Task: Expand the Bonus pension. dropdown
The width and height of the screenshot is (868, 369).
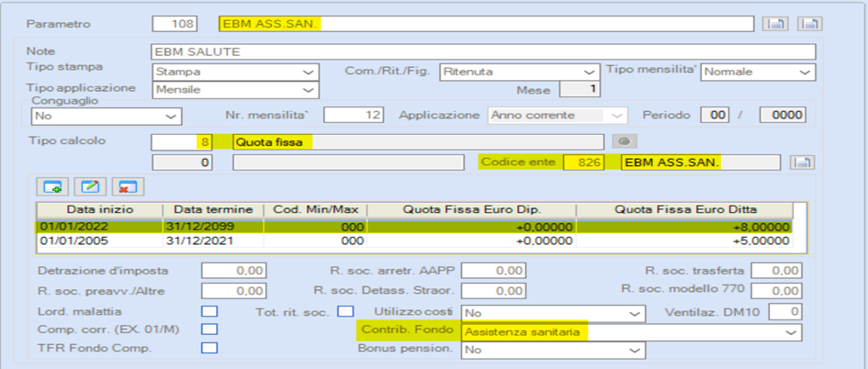Action: 554,350
